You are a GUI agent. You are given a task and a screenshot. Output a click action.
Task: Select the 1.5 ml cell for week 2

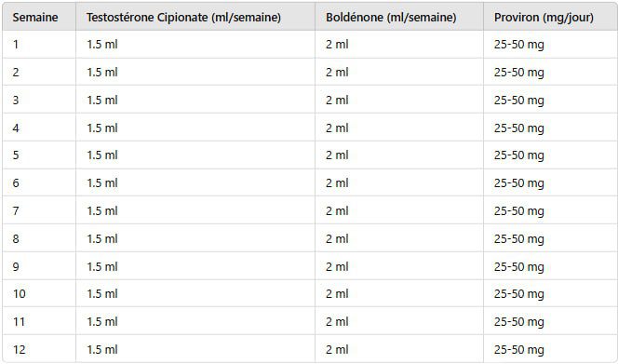click(195, 72)
